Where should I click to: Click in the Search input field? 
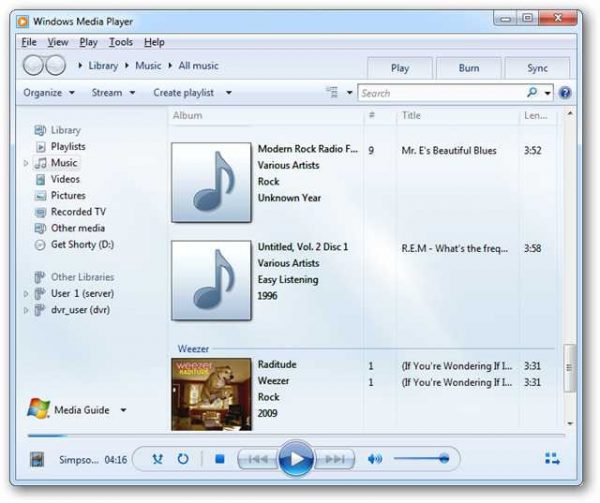point(442,93)
